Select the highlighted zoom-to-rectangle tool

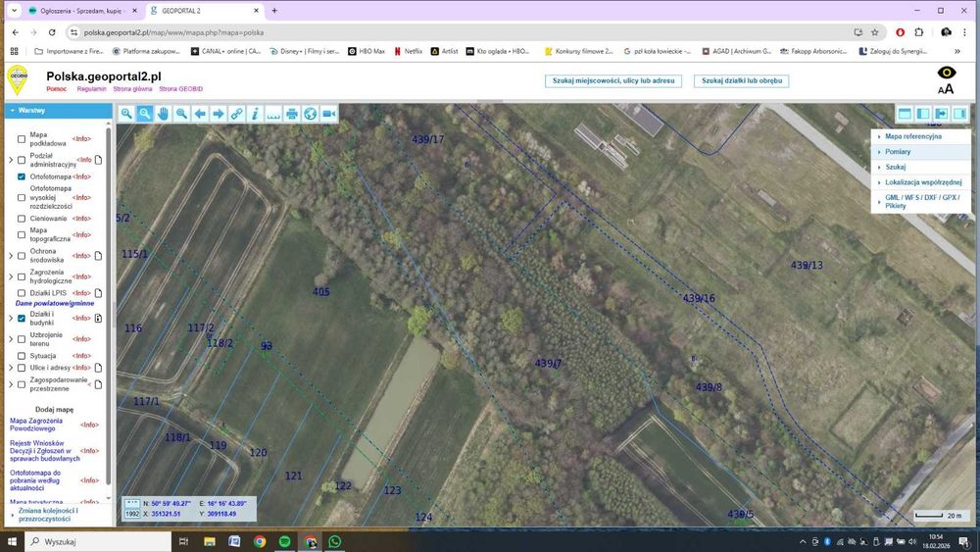coord(144,114)
